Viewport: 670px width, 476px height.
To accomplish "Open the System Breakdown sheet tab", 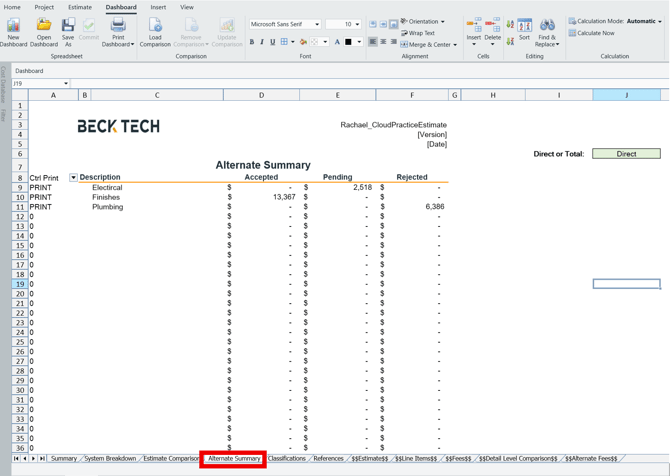I will [110, 459].
